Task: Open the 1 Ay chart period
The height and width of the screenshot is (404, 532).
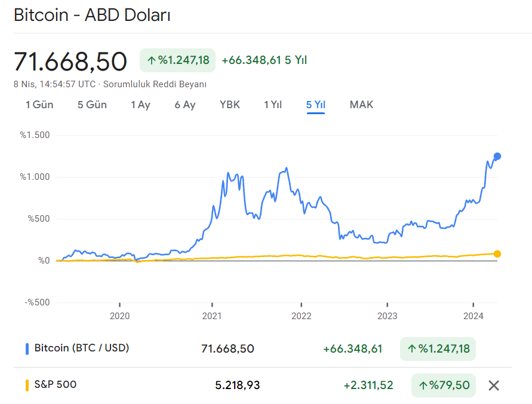Action: coord(141,105)
